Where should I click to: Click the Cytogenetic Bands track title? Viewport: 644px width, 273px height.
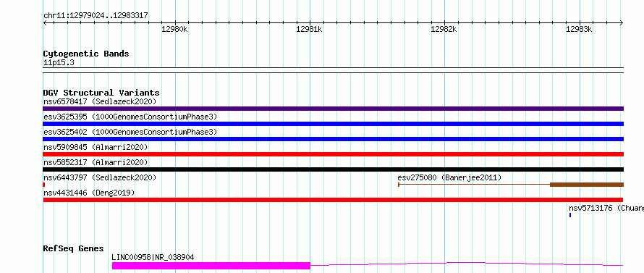(x=86, y=54)
